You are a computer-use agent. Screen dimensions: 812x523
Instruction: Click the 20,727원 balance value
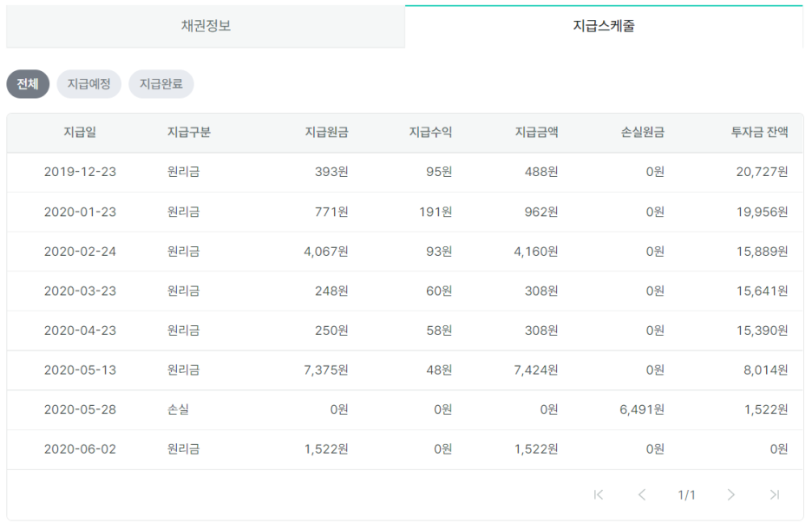(x=762, y=172)
